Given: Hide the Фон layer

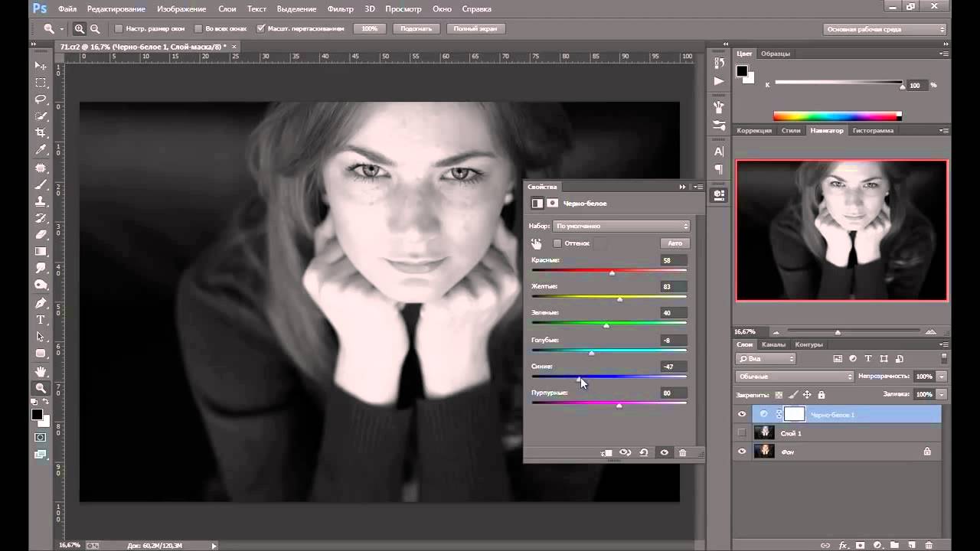Looking at the screenshot, I should [x=741, y=452].
